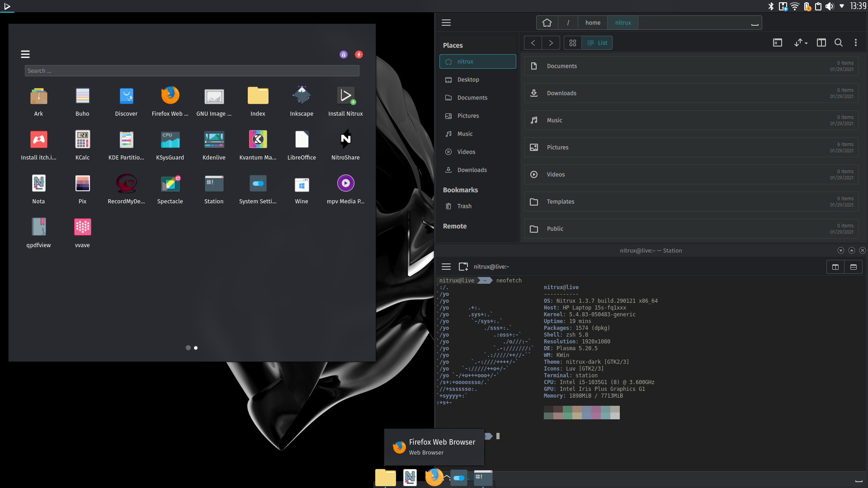Open the Trash from the Places sidebar
The height and width of the screenshot is (488, 868).
tap(463, 206)
